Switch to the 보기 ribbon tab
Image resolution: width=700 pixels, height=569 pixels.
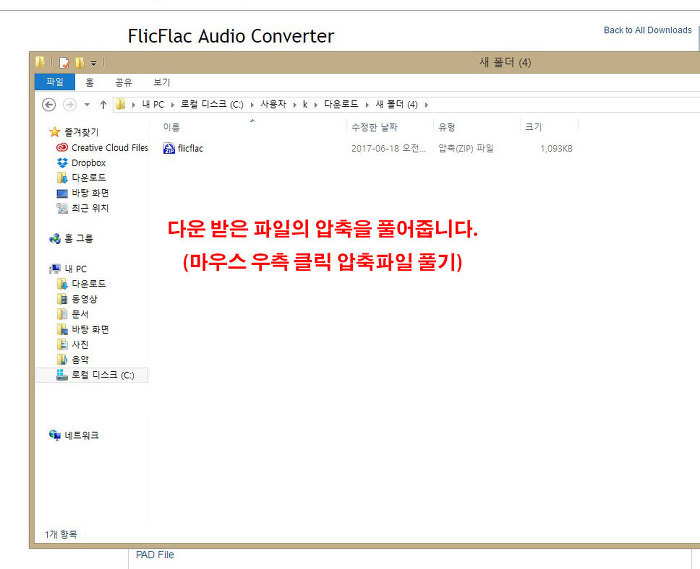(162, 83)
